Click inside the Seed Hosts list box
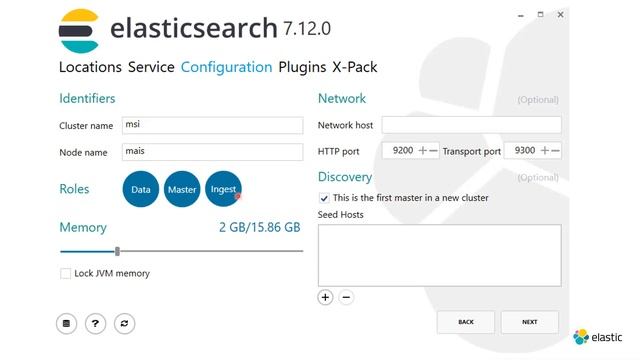The image size is (640, 360). tap(440, 255)
